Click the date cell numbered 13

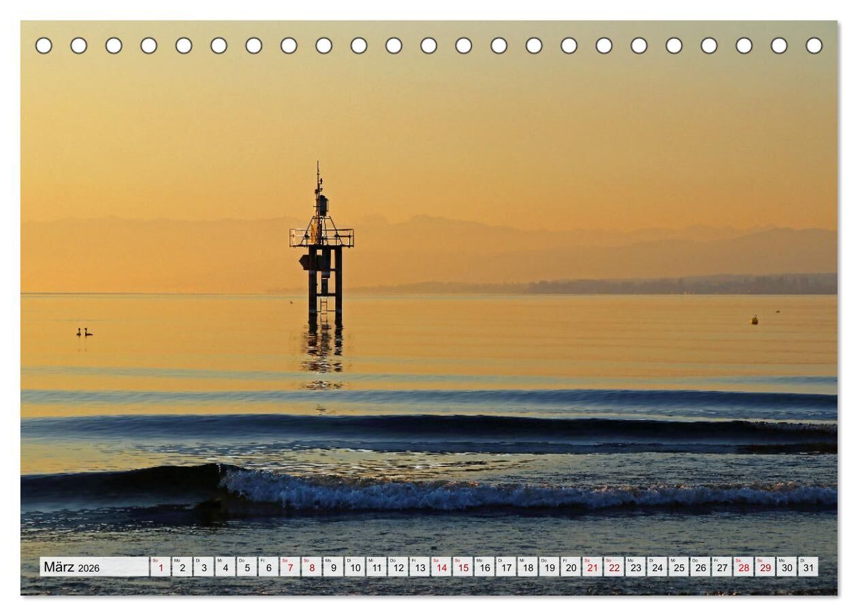pyautogui.click(x=419, y=567)
